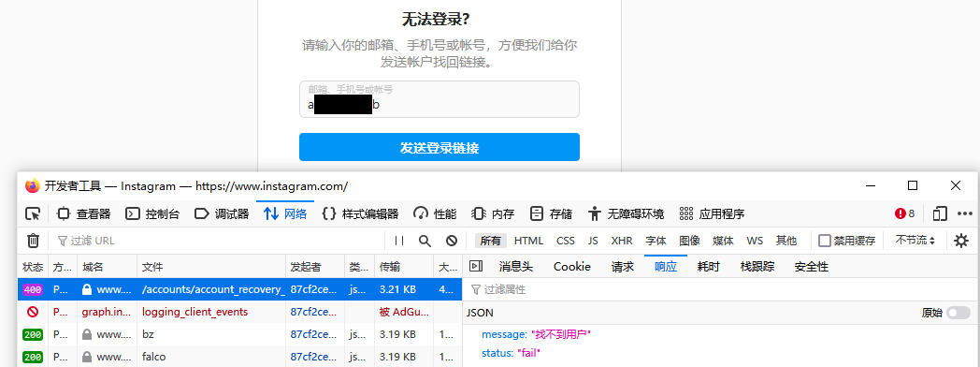
Task: Filter requests by 字体 fonts
Action: coord(656,241)
